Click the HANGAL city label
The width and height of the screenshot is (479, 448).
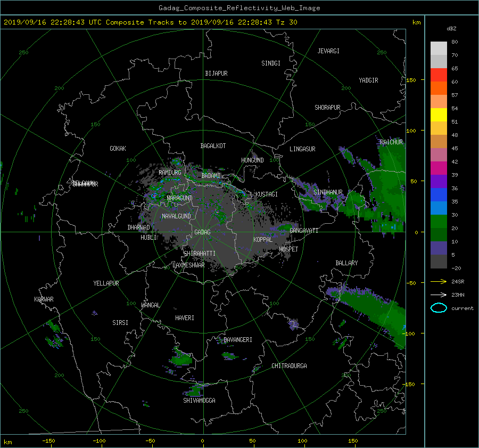click(150, 305)
